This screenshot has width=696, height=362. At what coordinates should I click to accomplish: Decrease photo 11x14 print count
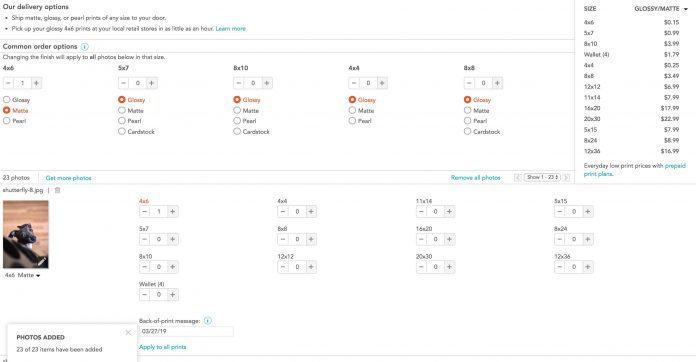click(x=422, y=212)
